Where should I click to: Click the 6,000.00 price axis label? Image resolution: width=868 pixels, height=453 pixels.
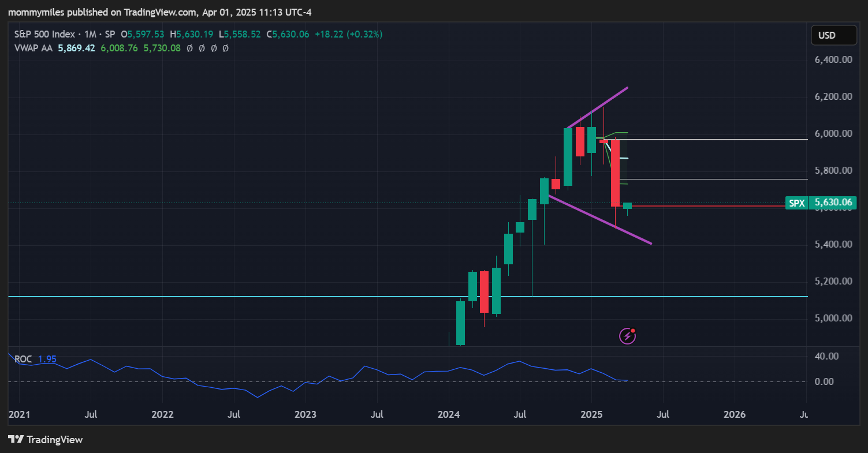(x=833, y=134)
